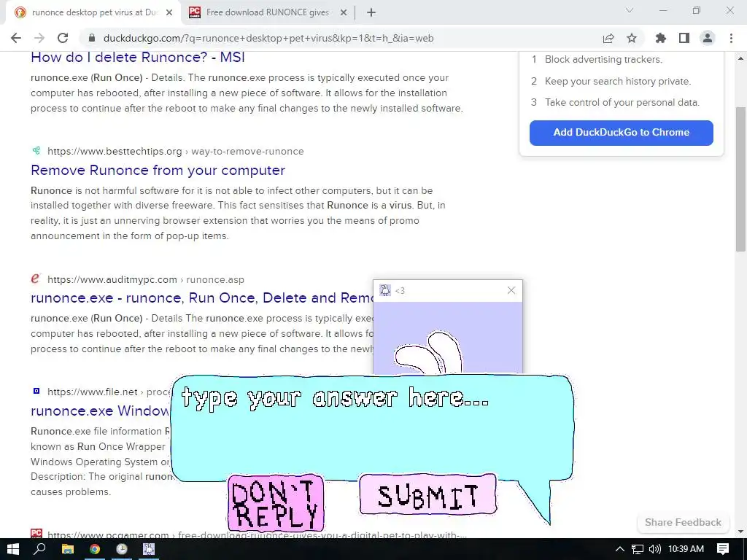Image resolution: width=747 pixels, height=560 pixels.
Task: Open the auditmypc.com URL link
Action: pos(146,279)
